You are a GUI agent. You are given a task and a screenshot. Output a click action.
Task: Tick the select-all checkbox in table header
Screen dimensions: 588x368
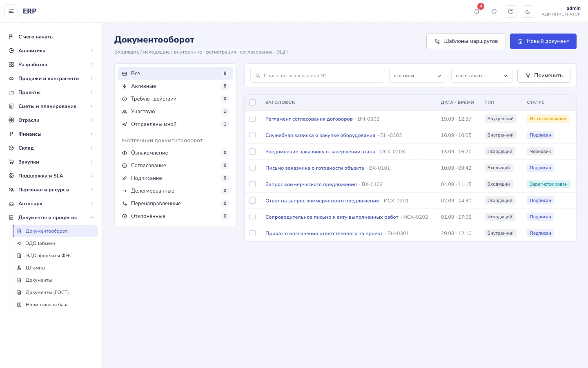click(252, 103)
